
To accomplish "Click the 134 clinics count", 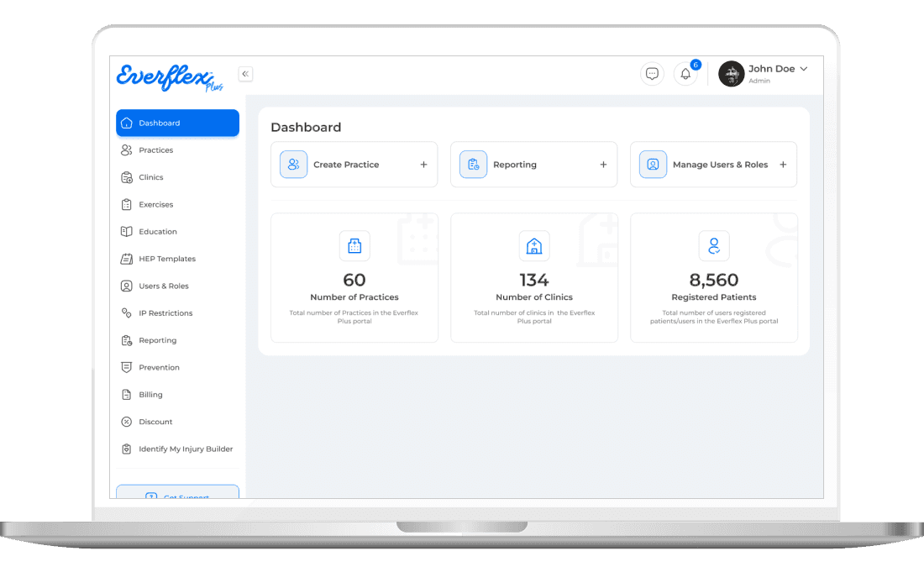I will coord(534,279).
